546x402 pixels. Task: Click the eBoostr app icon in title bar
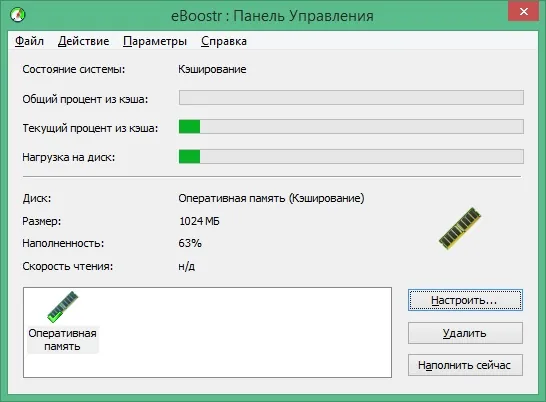(17, 15)
